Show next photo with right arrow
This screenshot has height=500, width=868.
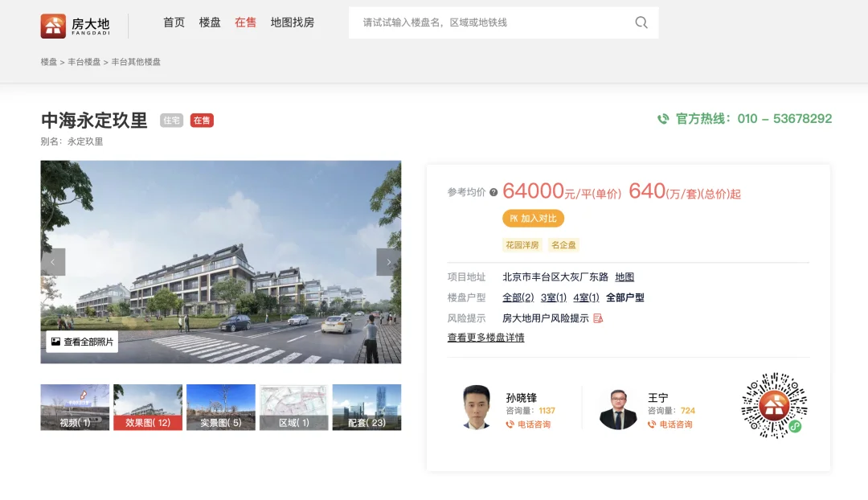click(x=389, y=262)
